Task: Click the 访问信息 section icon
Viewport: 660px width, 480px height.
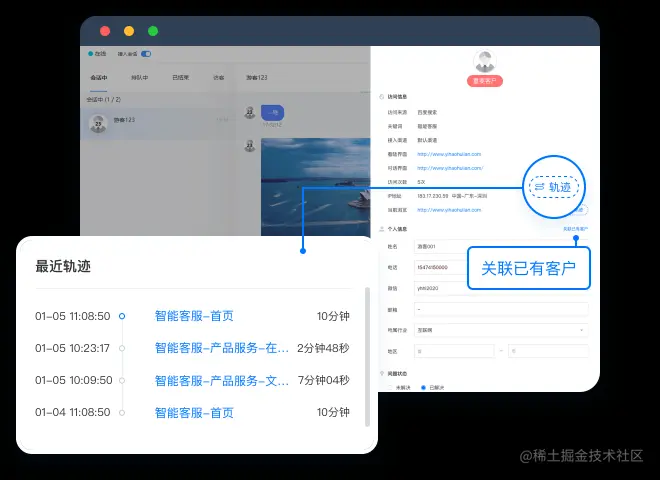Action: point(382,97)
